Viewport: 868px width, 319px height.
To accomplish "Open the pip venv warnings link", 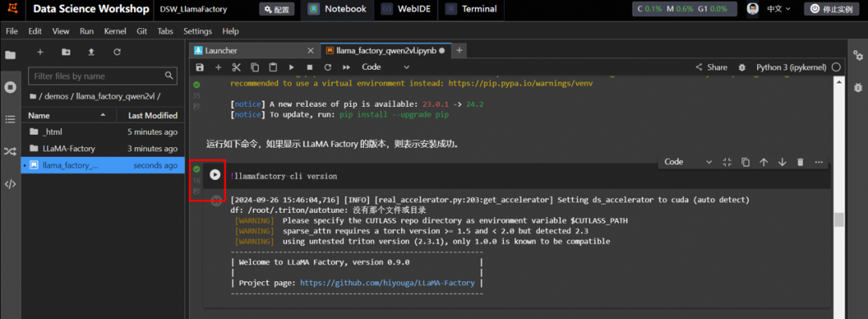I will click(520, 84).
